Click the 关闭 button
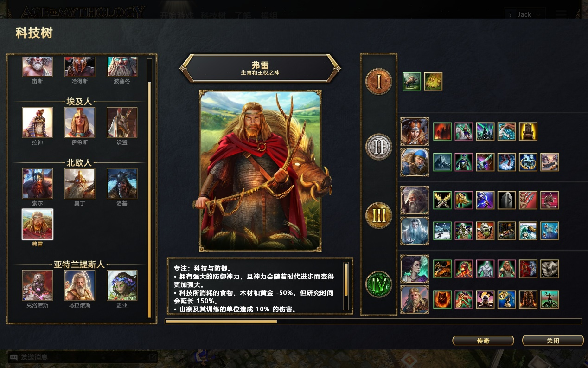The height and width of the screenshot is (368, 588). (x=553, y=341)
